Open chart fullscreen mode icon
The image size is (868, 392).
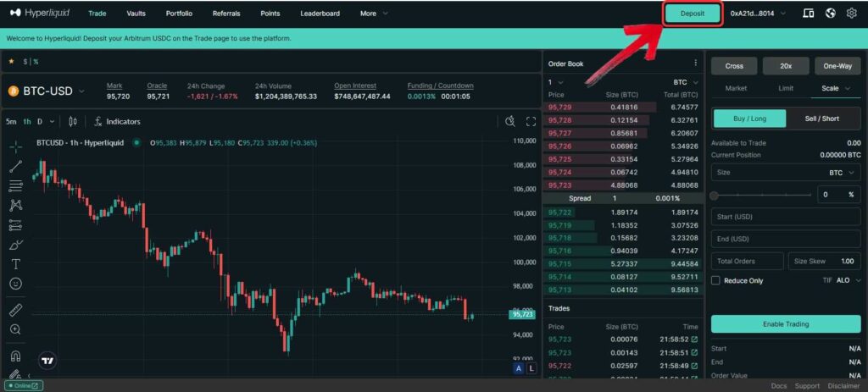(x=531, y=121)
